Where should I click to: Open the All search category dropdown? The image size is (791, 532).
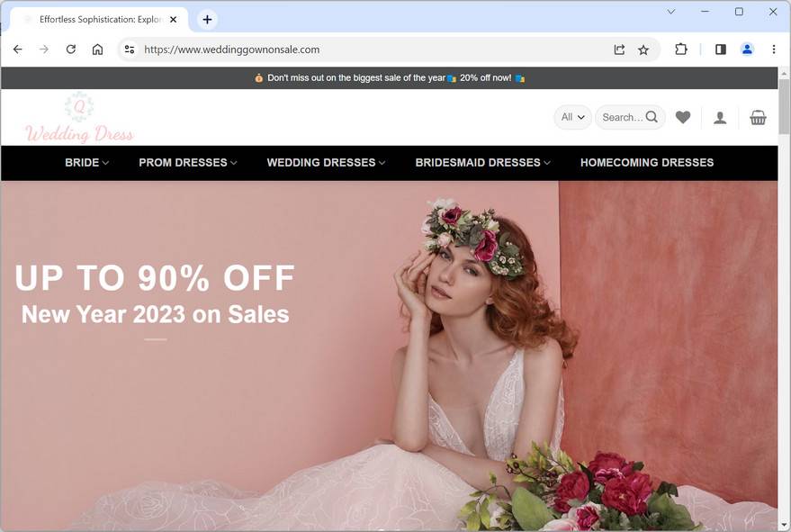coord(572,117)
